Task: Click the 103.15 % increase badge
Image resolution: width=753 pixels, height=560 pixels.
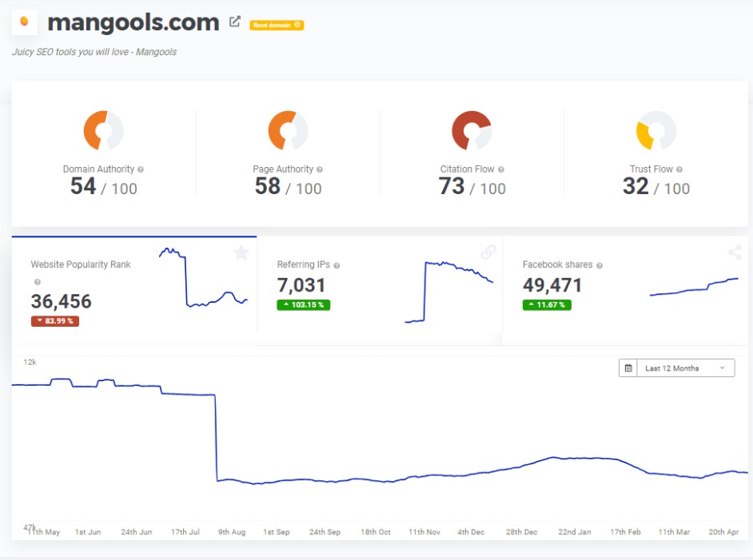Action: coord(304,304)
